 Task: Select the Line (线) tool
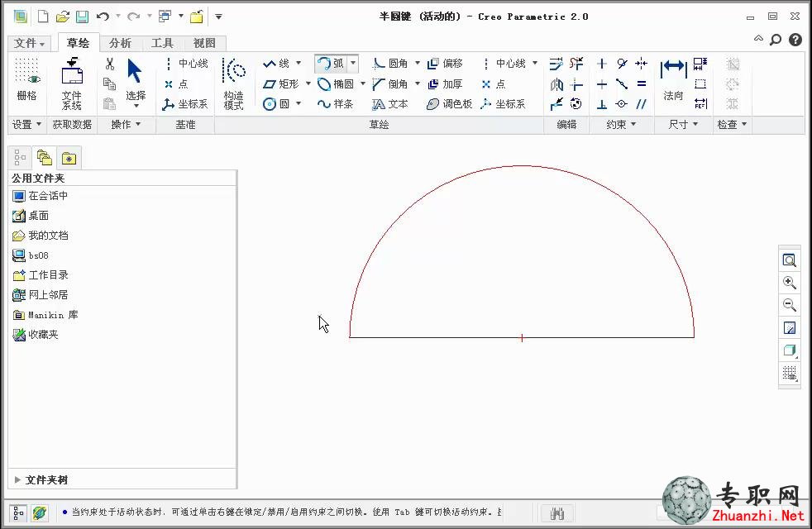tap(276, 63)
